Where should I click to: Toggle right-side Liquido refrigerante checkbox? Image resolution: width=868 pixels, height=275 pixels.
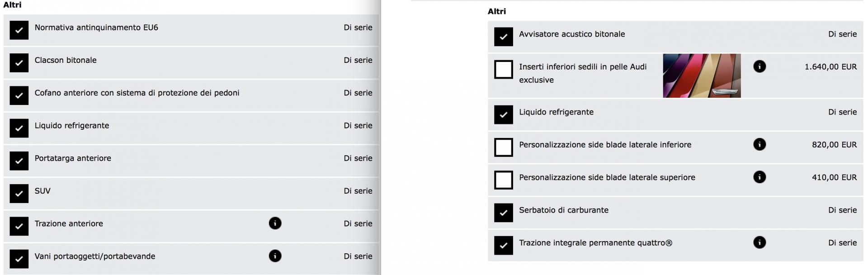(x=504, y=115)
